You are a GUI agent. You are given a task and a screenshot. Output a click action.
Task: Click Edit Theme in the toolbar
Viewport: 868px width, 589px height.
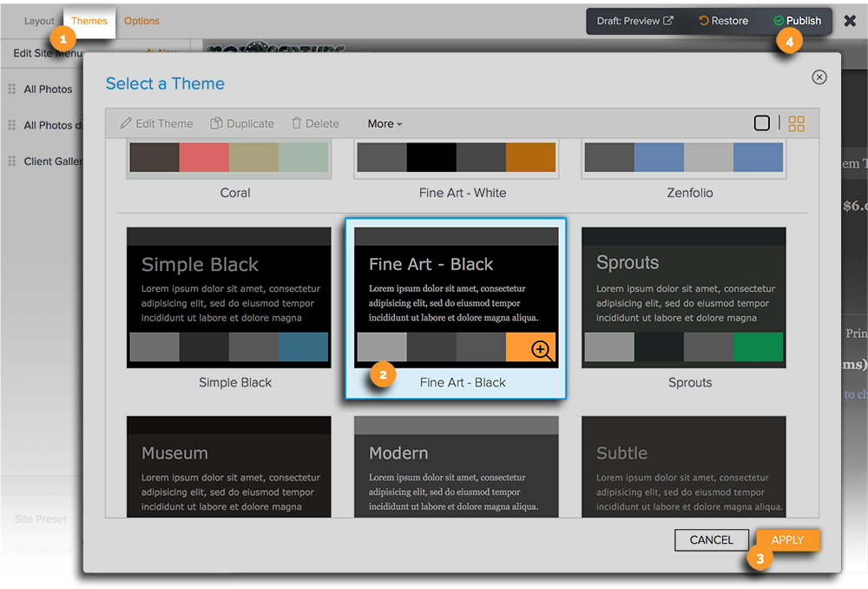[x=156, y=123]
